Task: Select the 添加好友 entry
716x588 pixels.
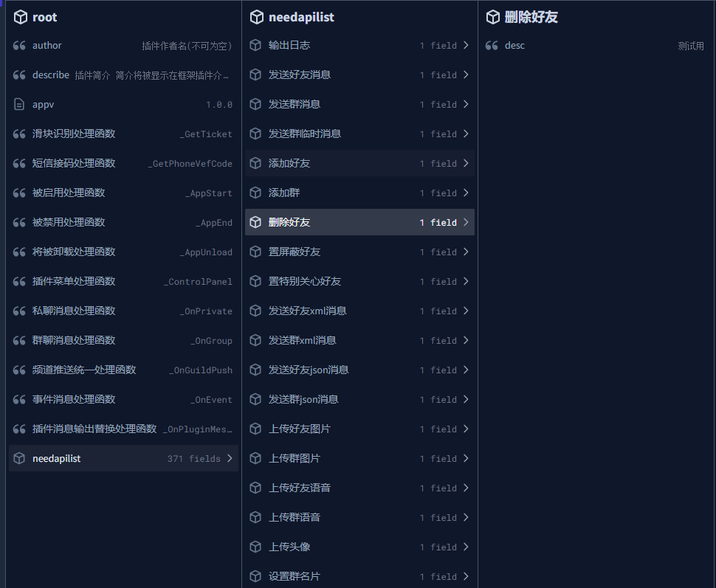Action: click(x=289, y=164)
